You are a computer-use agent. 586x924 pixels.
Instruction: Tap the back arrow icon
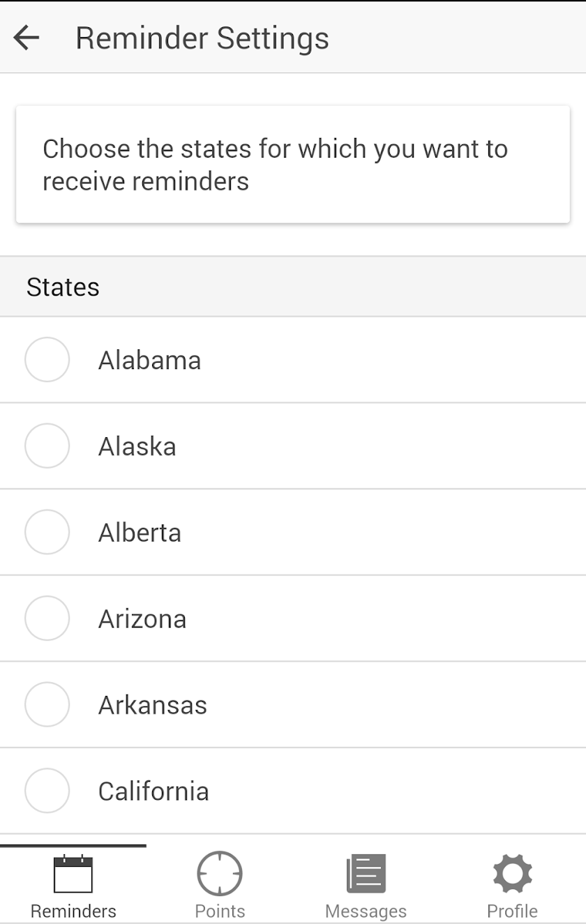tap(27, 38)
